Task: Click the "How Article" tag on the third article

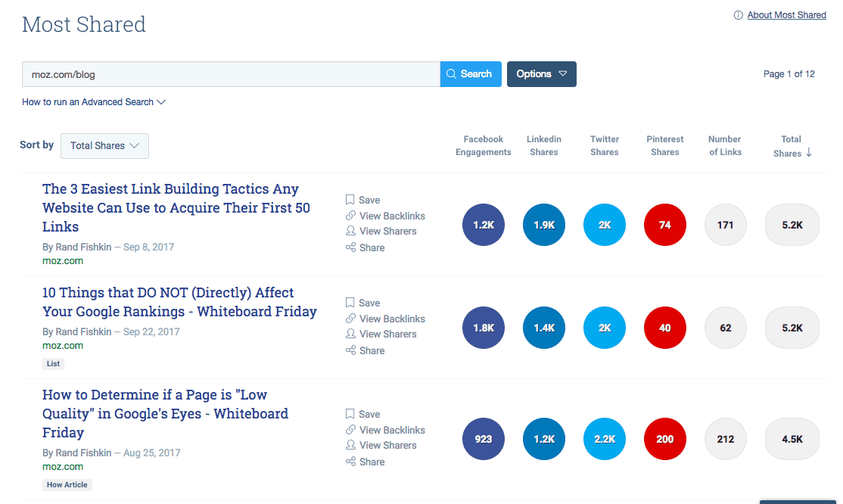Action: (x=67, y=484)
